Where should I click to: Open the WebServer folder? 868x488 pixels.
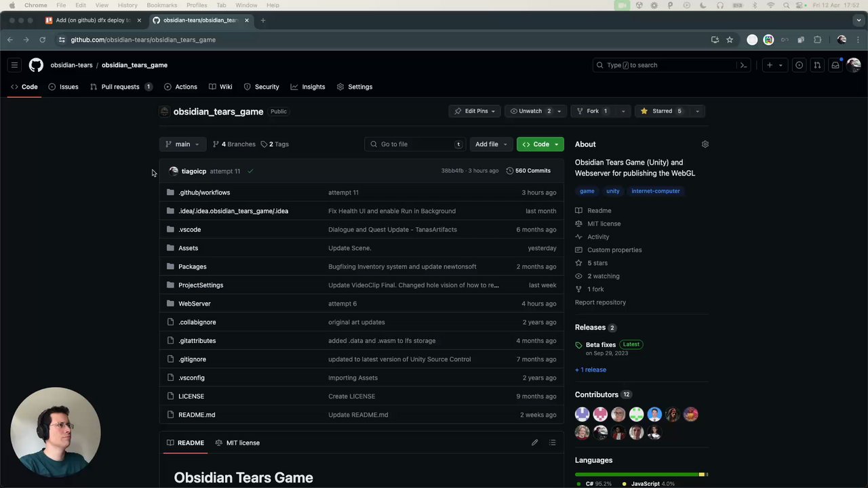[x=195, y=304]
